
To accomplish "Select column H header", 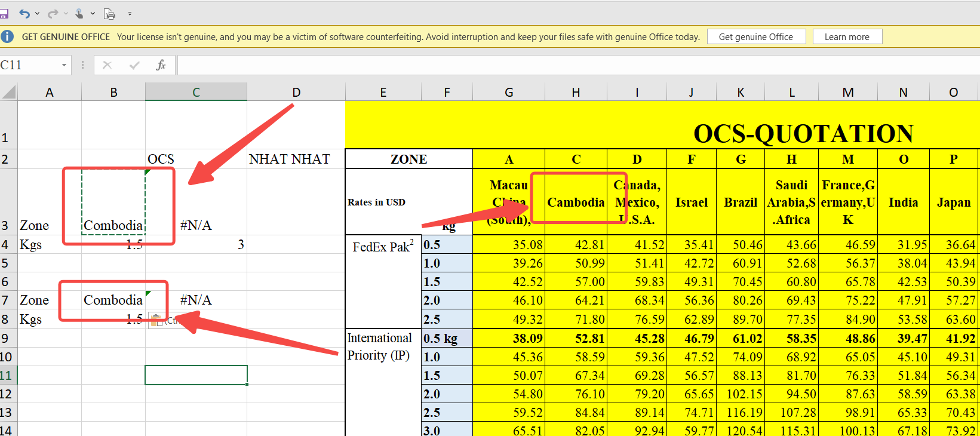I will click(x=576, y=92).
